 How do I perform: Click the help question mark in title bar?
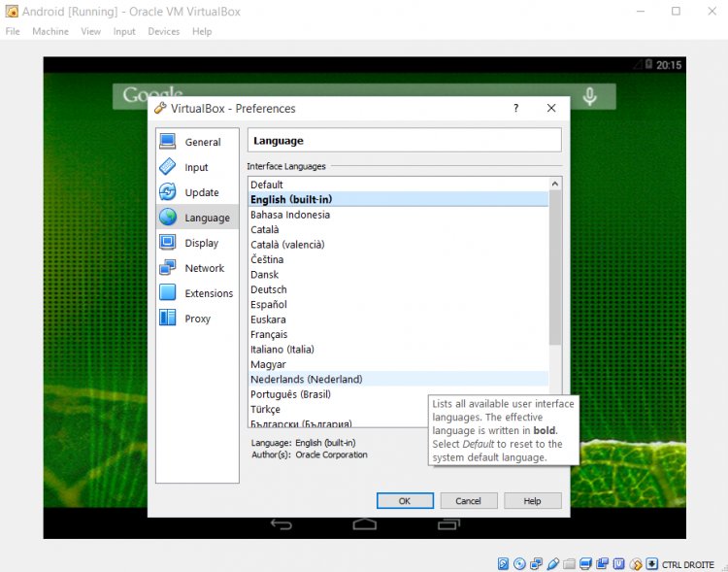(x=515, y=109)
